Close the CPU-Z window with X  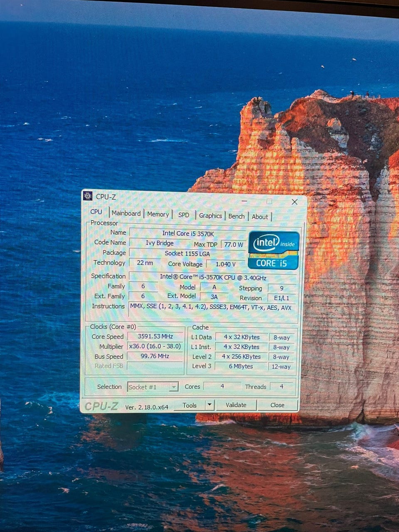point(295,202)
